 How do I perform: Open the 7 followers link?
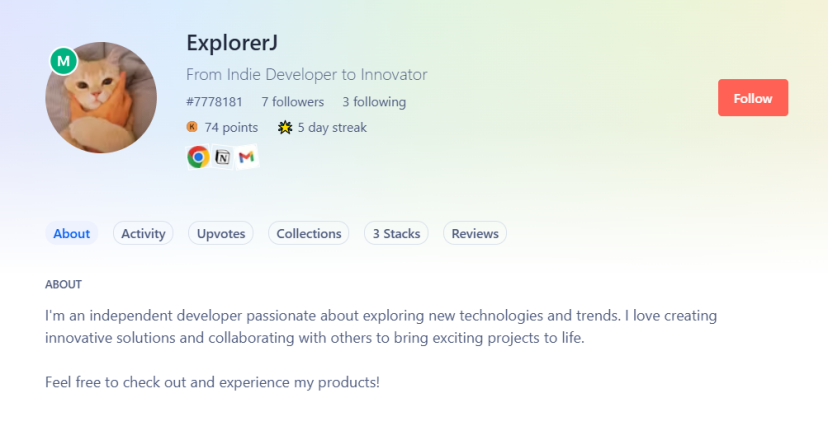click(x=293, y=102)
